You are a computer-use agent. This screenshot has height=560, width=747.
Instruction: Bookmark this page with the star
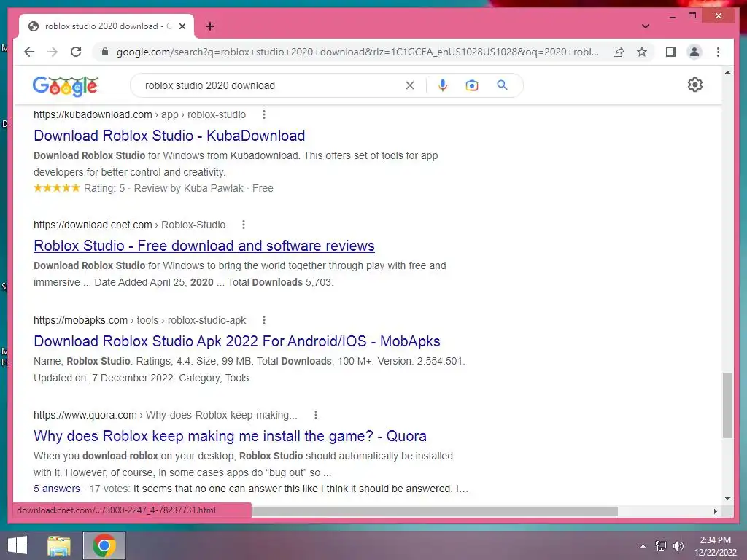click(642, 52)
